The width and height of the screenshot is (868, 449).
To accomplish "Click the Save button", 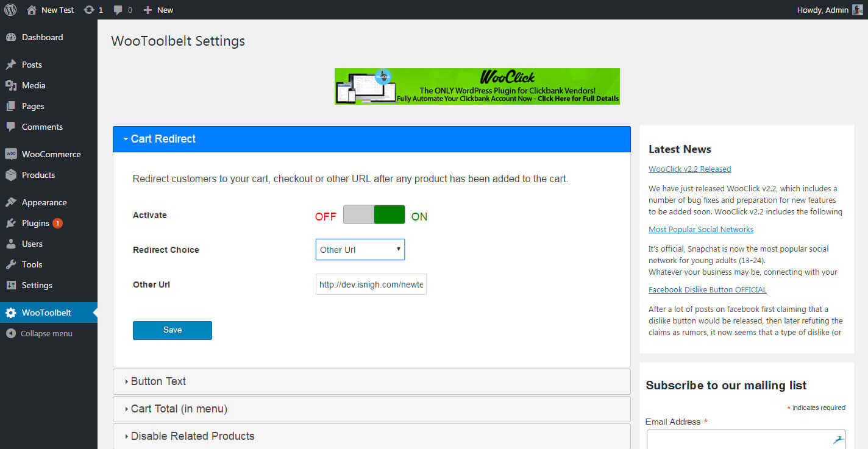I will (173, 330).
